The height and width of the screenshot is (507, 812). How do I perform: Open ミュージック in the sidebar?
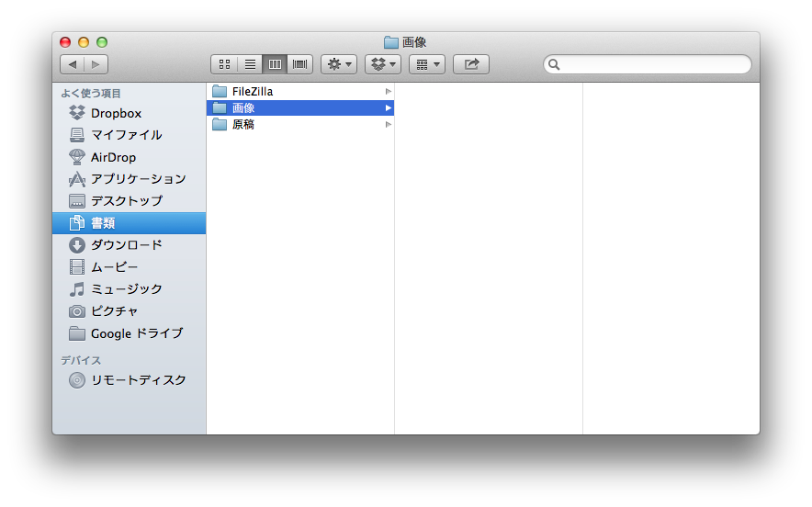pos(126,289)
